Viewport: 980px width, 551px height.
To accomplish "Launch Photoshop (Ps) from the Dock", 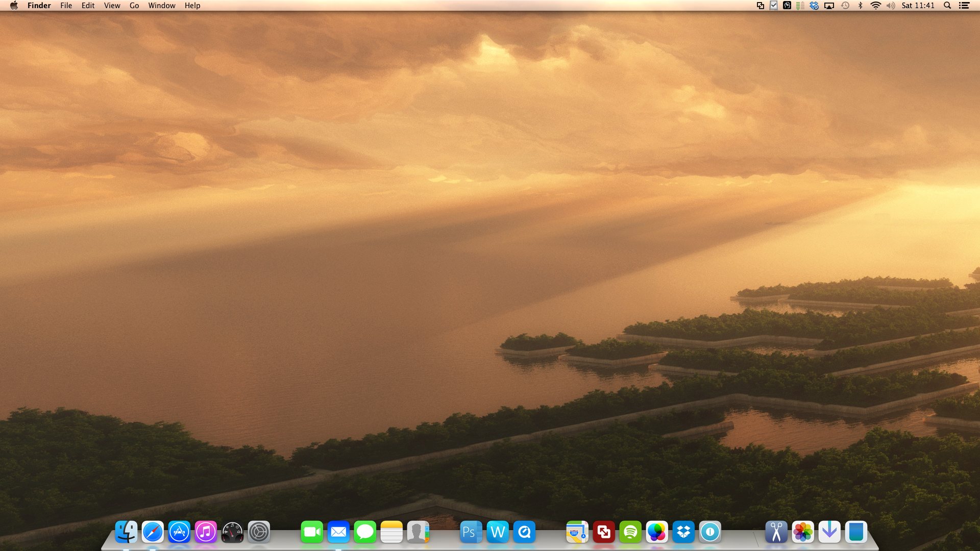I will click(471, 532).
